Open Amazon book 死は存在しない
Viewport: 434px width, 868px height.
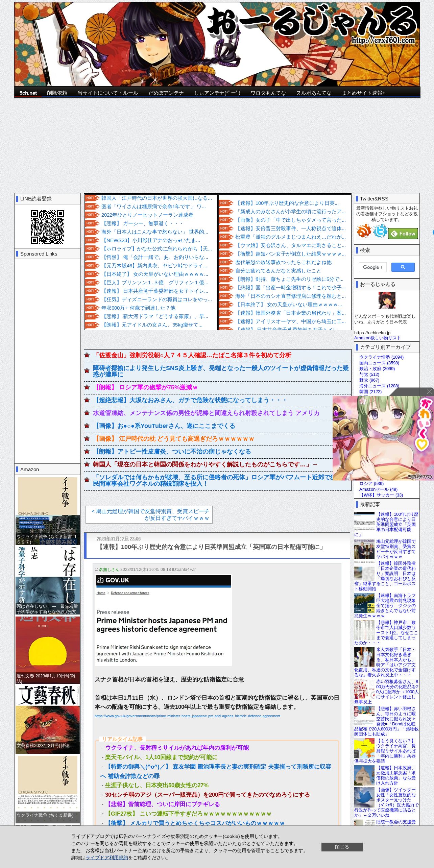click(48, 580)
